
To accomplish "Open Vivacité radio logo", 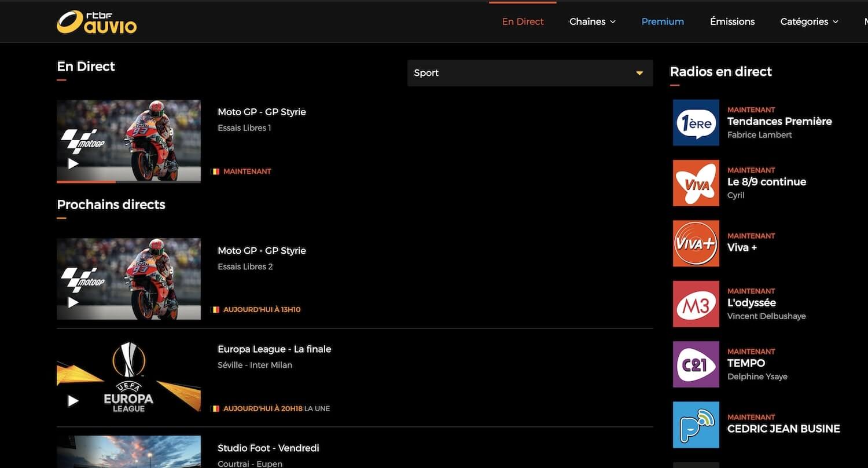I will click(x=696, y=183).
